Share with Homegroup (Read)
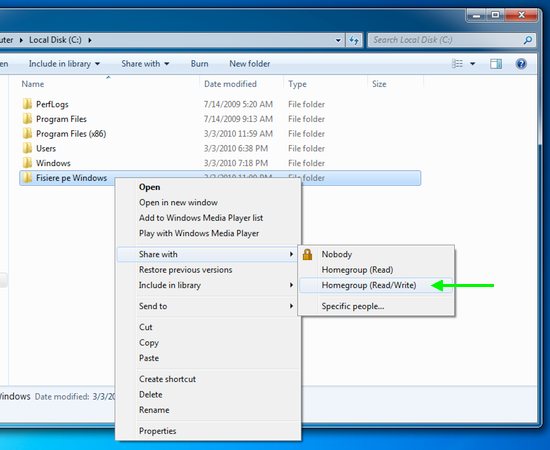 (x=376, y=270)
